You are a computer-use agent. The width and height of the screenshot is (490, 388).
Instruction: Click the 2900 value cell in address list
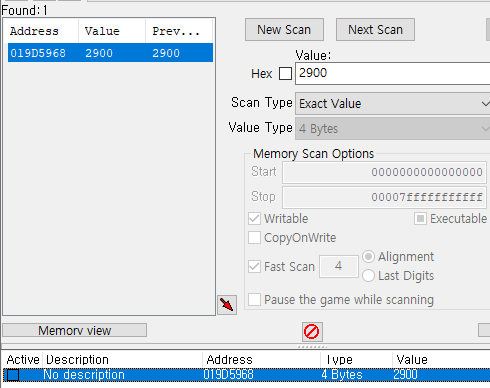405,375
